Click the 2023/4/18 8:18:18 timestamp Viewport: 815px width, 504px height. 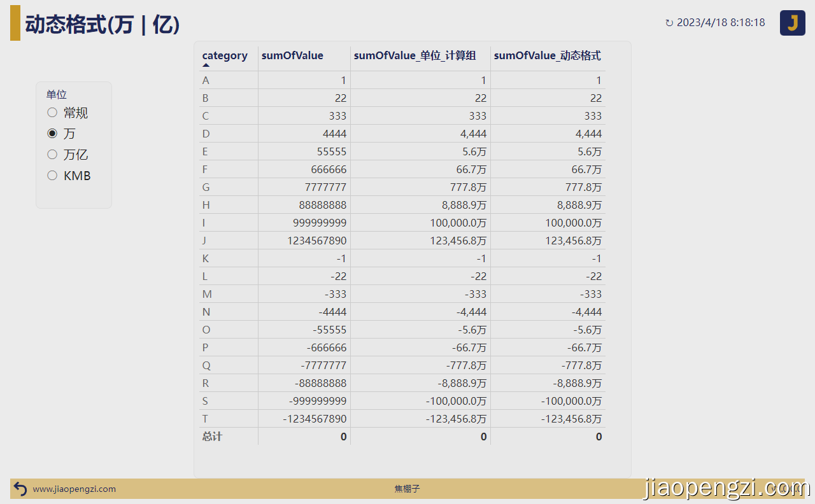[721, 23]
